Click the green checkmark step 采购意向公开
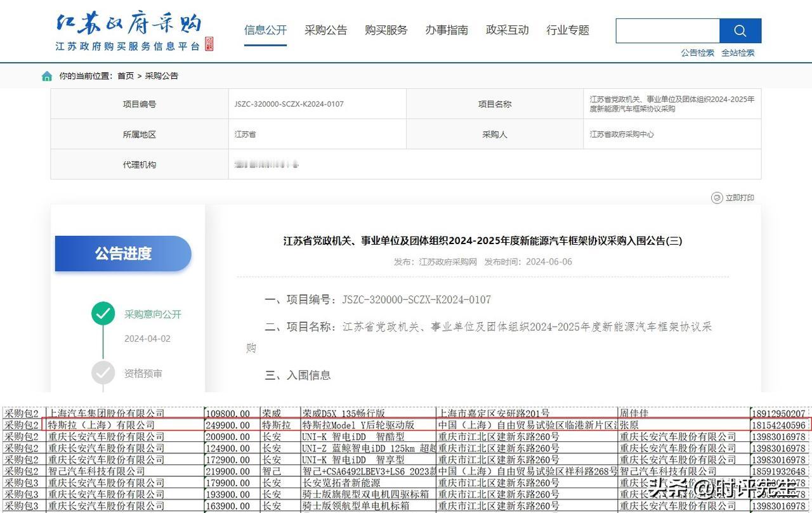The image size is (812, 513). (103, 313)
